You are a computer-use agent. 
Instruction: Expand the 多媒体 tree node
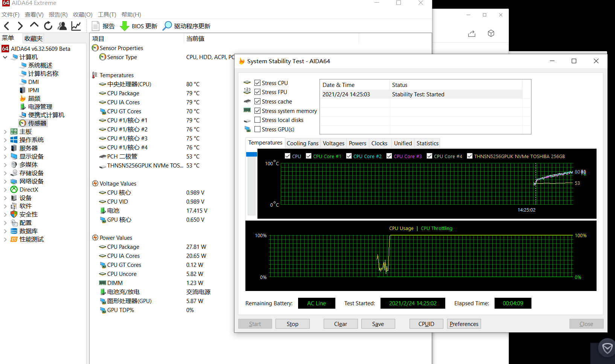[5, 165]
